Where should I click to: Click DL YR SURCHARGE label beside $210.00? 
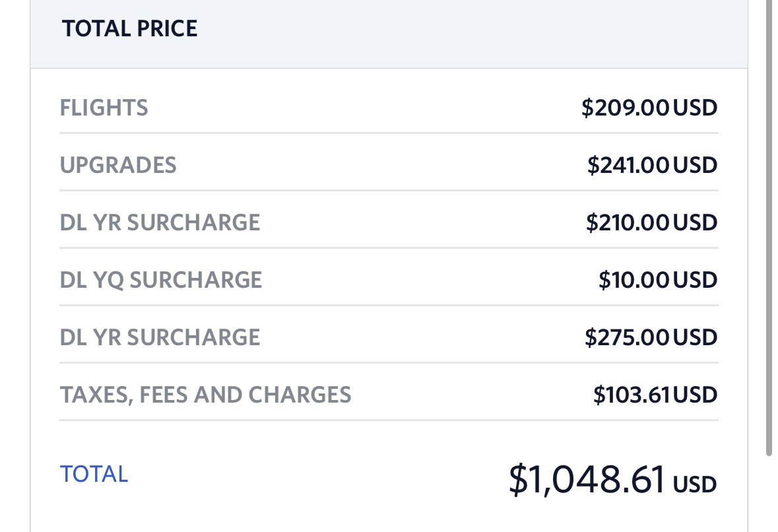click(160, 222)
